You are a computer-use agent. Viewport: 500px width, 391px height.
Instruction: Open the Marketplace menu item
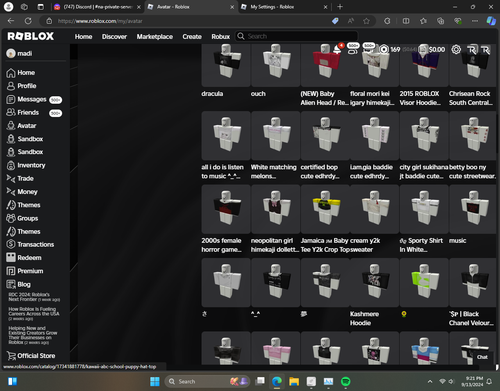(155, 37)
